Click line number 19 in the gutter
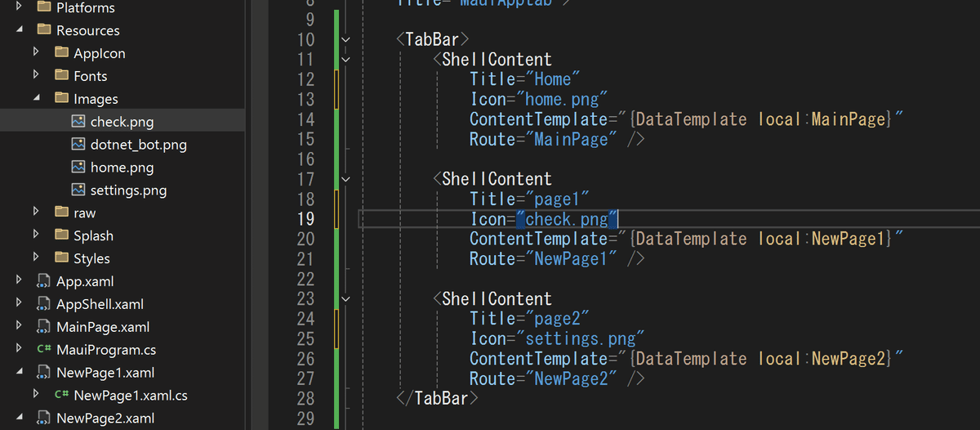This screenshot has width=980, height=430. [x=305, y=219]
